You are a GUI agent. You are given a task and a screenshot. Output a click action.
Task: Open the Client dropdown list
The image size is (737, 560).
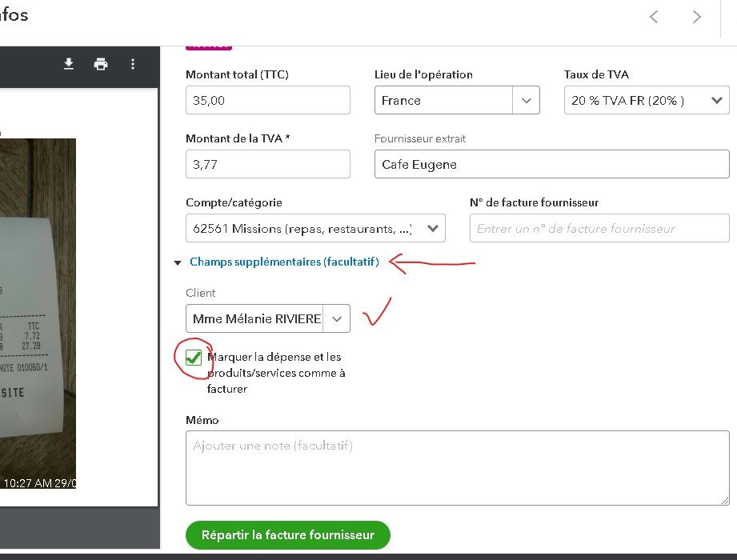click(337, 318)
